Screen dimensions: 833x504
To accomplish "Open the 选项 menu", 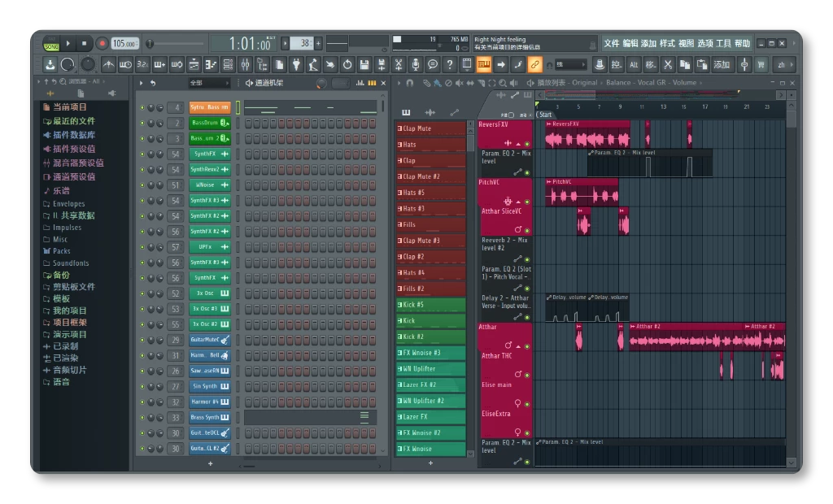I will [x=704, y=44].
